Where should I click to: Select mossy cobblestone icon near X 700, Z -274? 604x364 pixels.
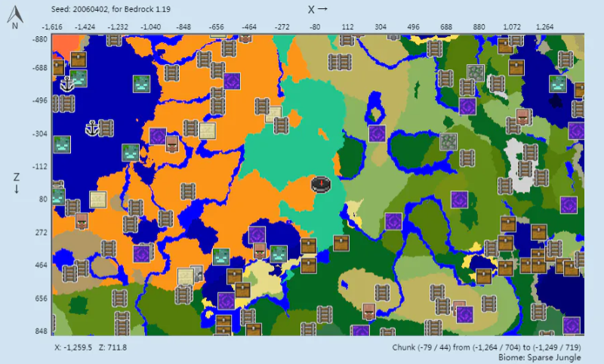(x=448, y=142)
